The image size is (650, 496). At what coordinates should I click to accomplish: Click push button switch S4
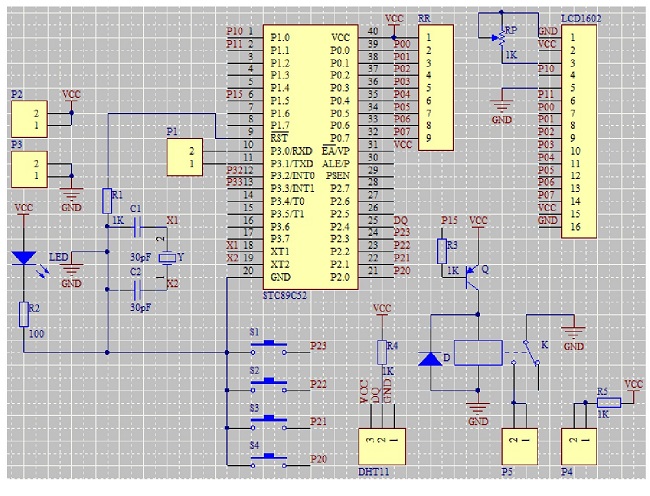(x=269, y=460)
